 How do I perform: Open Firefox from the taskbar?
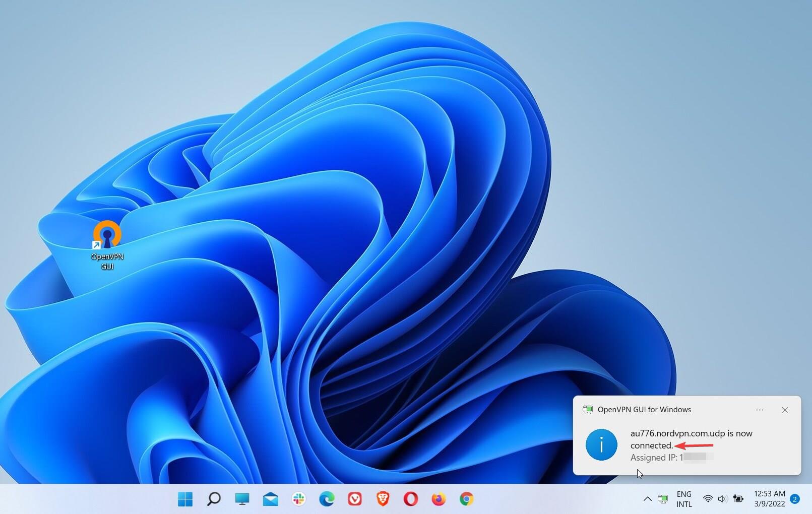[x=439, y=499]
